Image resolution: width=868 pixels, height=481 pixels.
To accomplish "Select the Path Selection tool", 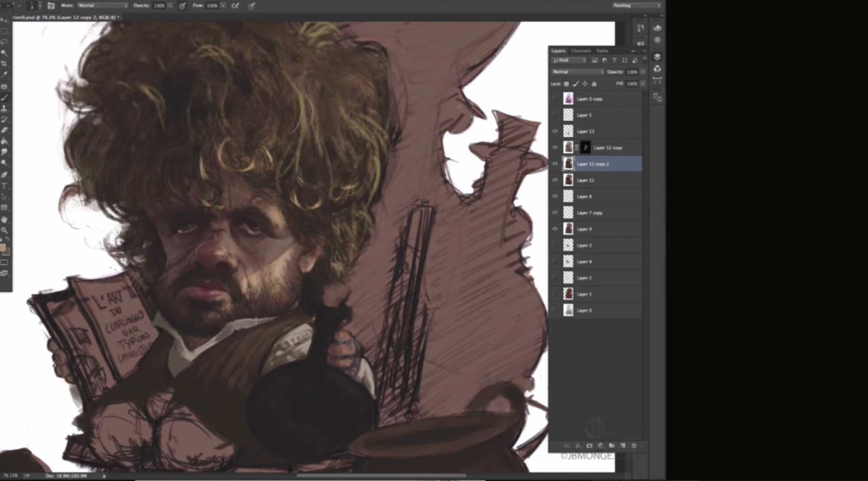I will (4, 197).
